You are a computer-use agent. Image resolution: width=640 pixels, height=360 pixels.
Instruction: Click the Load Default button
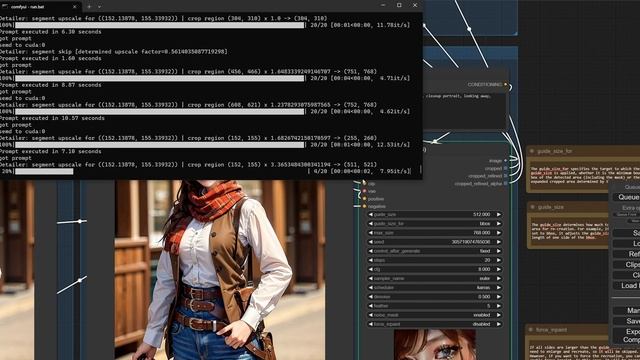point(627,286)
